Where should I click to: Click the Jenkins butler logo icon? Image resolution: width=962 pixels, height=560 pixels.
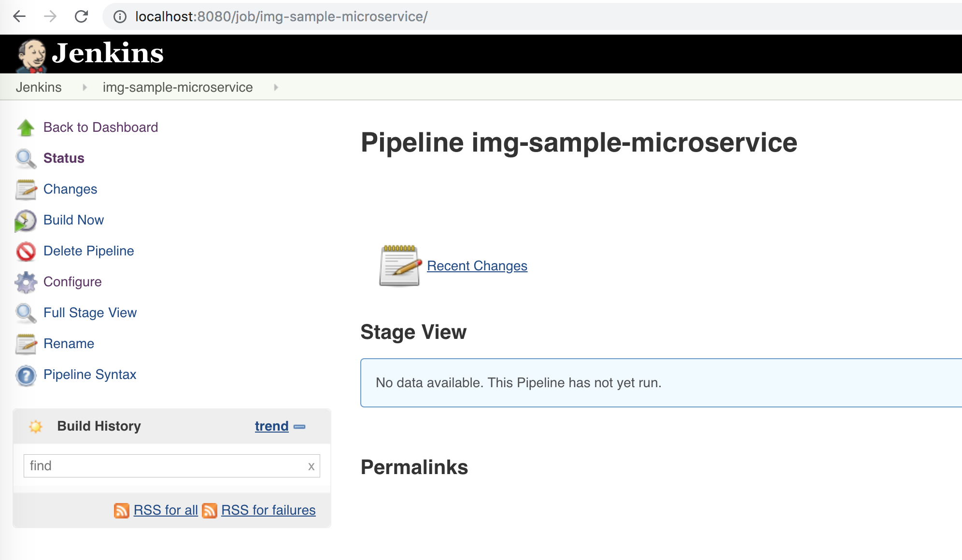[31, 56]
